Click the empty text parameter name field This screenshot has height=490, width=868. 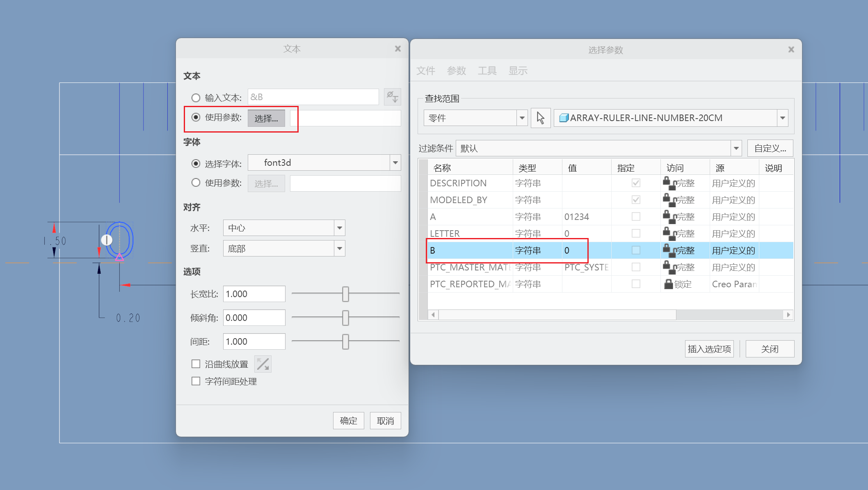click(345, 119)
